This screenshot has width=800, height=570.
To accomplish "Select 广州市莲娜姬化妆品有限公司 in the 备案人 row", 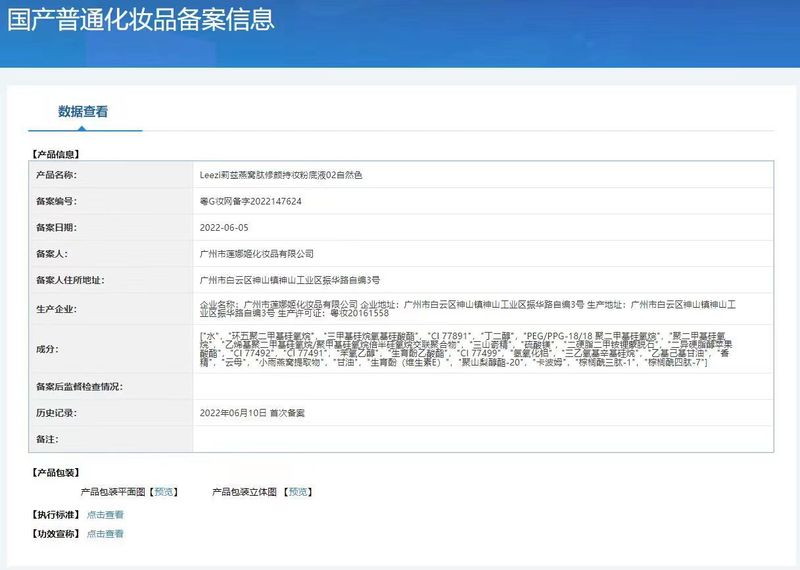I will click(x=257, y=254).
